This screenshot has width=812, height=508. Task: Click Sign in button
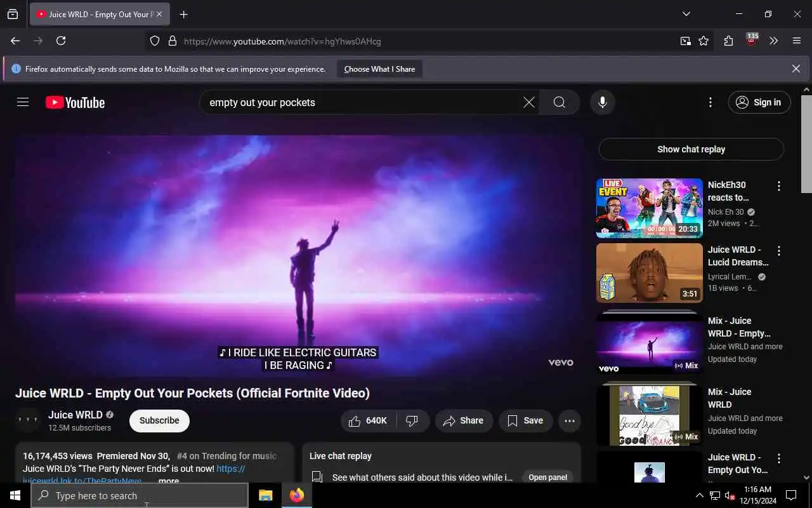point(759,102)
